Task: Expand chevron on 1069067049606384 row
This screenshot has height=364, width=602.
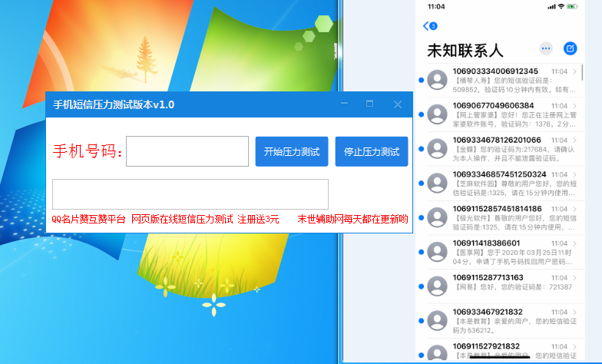Action: (x=574, y=106)
